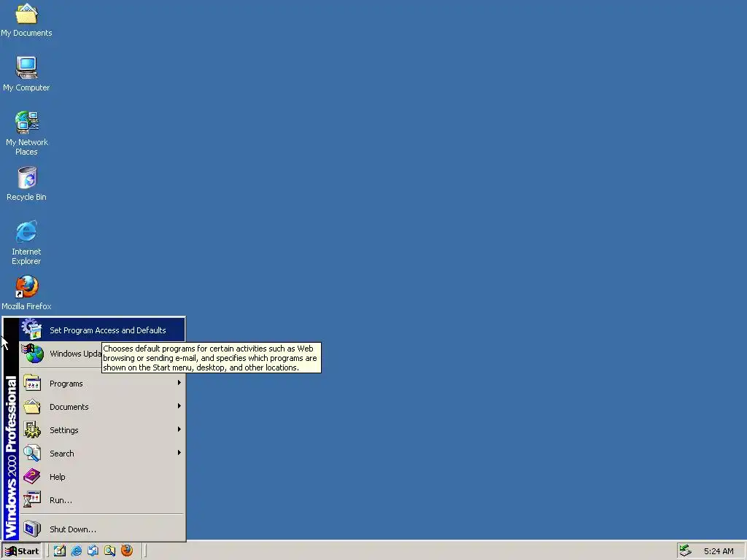Expand the Settings submenu arrow

click(x=179, y=429)
